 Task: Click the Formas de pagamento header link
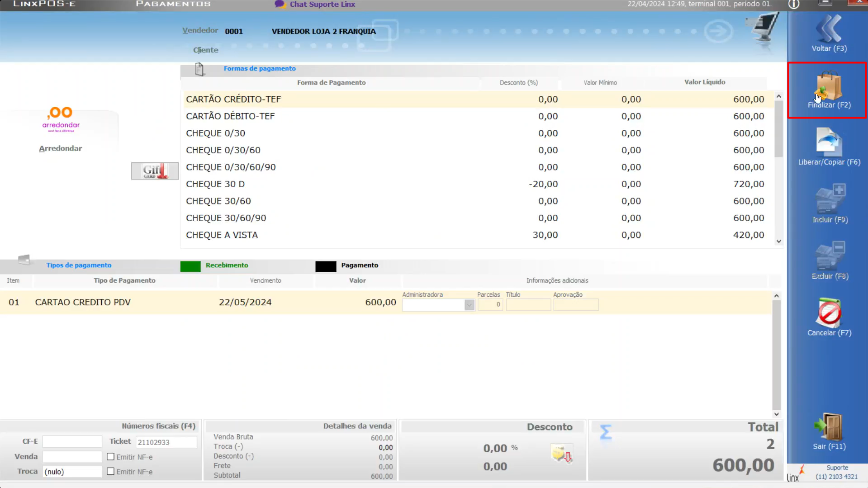[260, 68]
